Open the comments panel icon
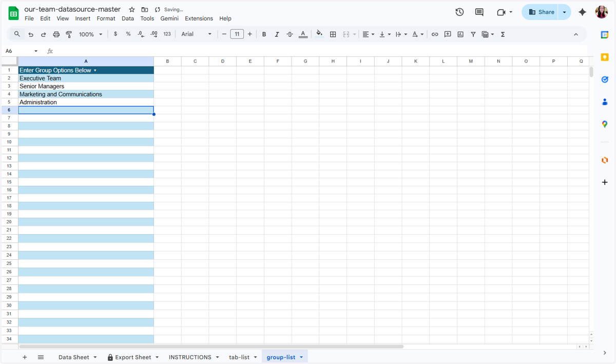Viewport: 616px width, 364px height. point(479,12)
